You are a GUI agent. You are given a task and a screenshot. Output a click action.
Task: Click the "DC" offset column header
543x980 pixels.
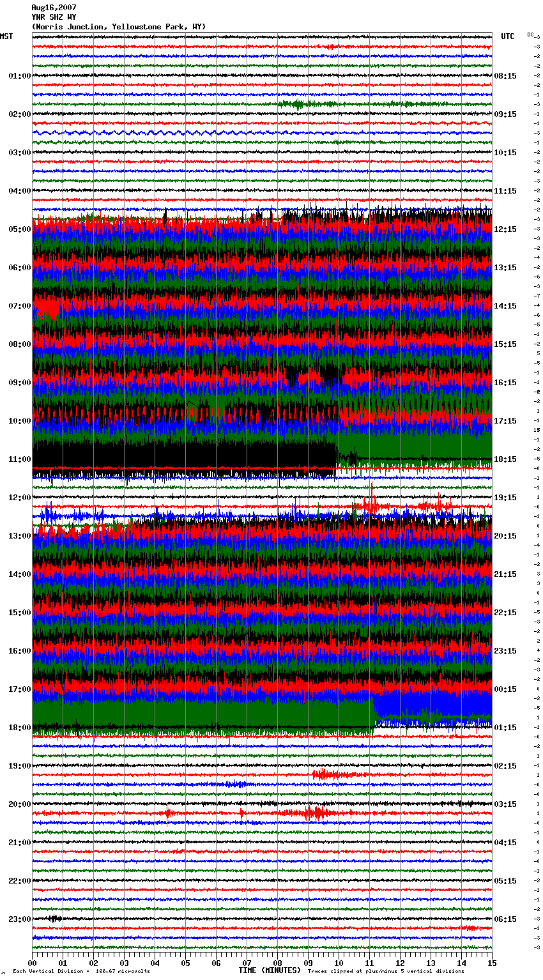(530, 34)
